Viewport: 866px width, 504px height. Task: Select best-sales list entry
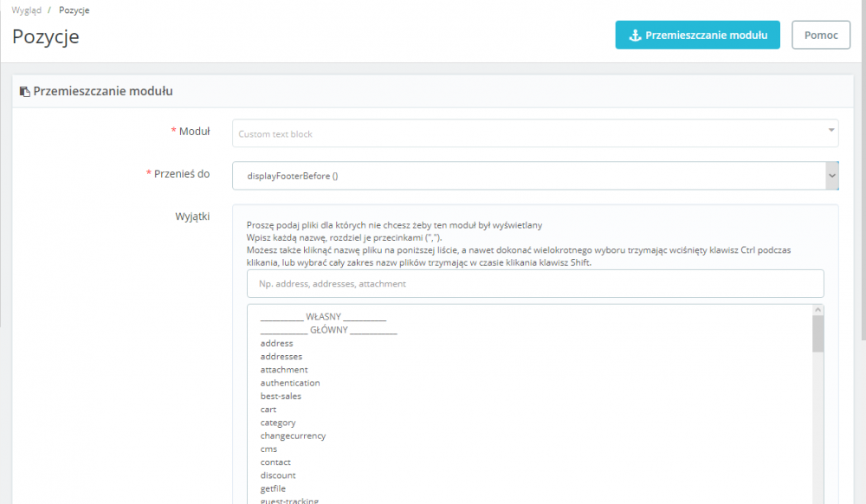coord(281,397)
